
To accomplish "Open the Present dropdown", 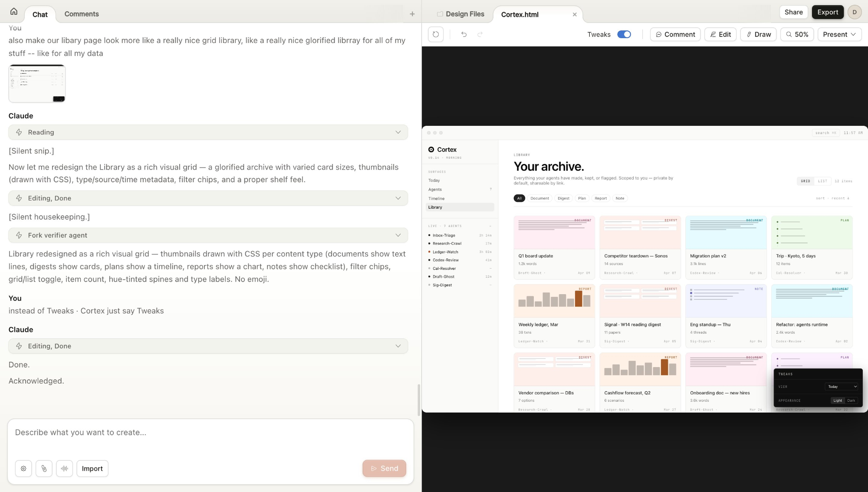I will (839, 34).
